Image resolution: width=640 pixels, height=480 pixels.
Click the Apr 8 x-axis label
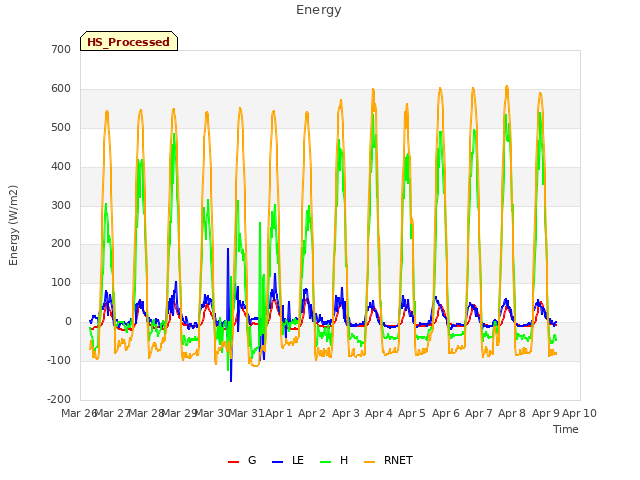click(512, 413)
